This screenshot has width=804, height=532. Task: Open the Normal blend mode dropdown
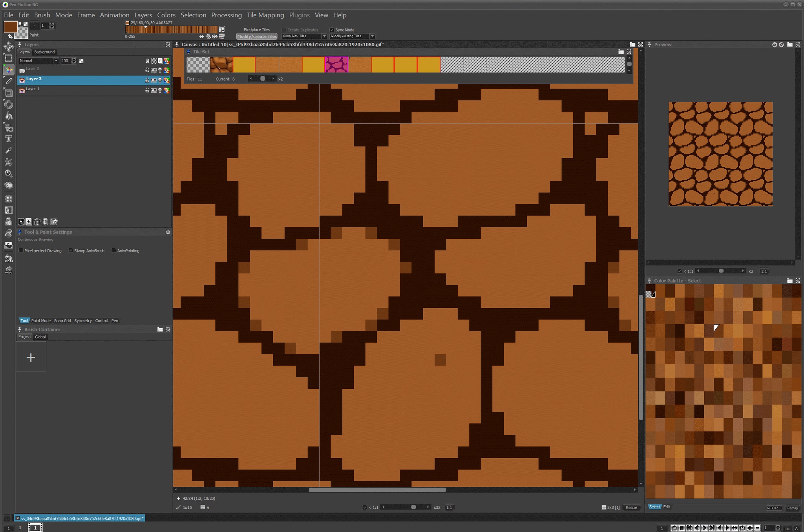pos(55,61)
